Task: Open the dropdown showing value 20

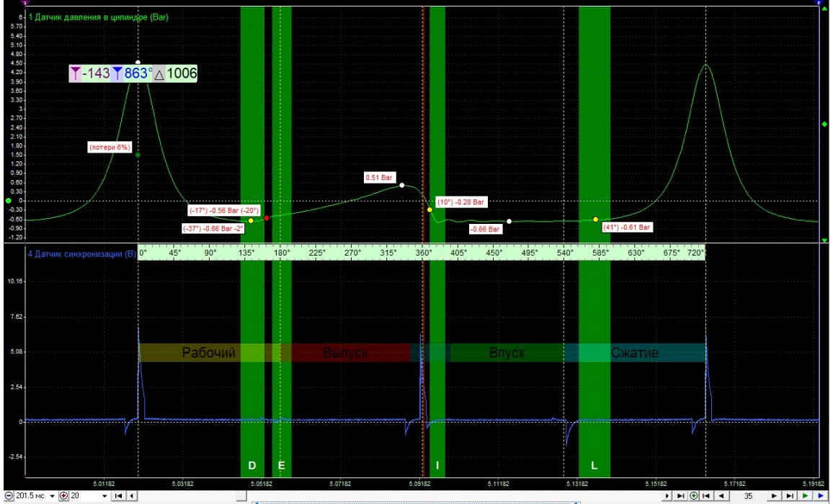Action: pos(106,496)
